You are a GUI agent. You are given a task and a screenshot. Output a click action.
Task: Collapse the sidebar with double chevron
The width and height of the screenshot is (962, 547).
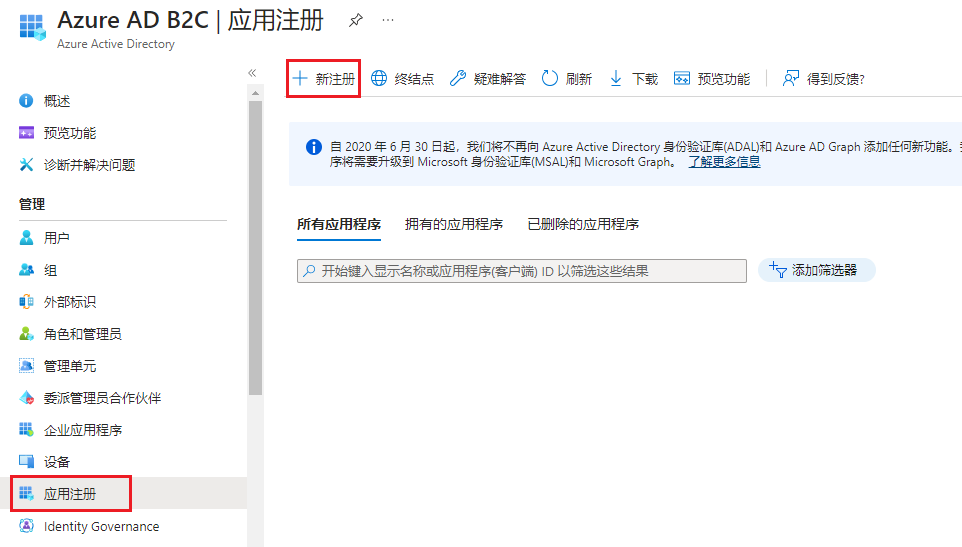252,73
